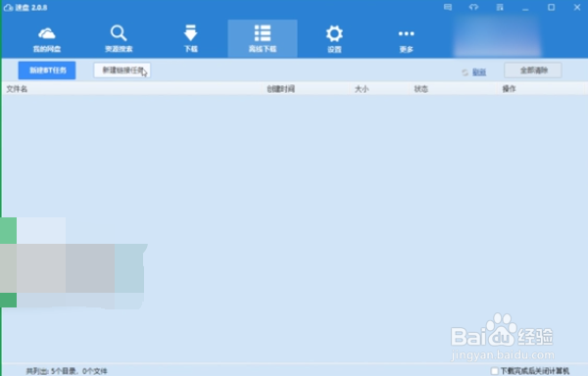Click the 新建BT任务 button
This screenshot has height=376, width=588.
47,70
